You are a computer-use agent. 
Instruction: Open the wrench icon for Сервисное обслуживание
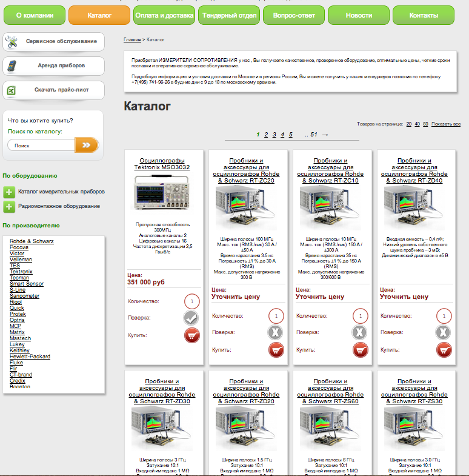coord(12,42)
